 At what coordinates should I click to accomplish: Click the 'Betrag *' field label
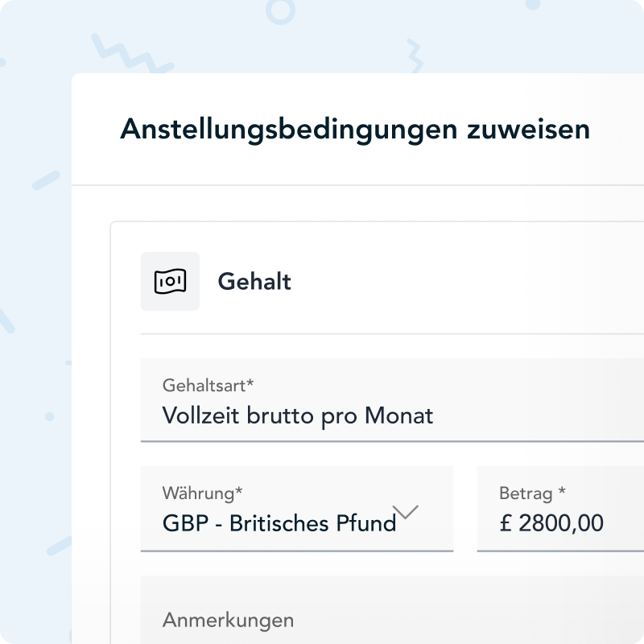(533, 493)
